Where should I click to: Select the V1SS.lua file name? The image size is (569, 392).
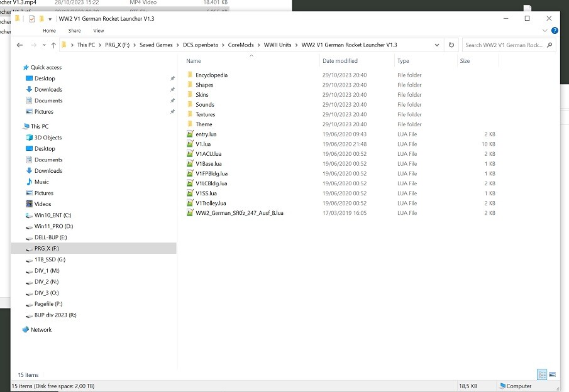point(206,193)
